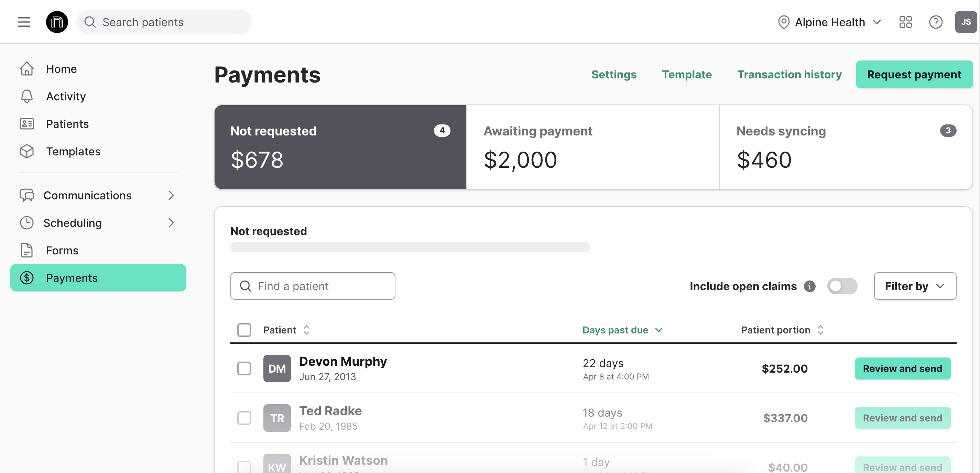Click the open claims info icon
The height and width of the screenshot is (473, 980).
click(x=809, y=286)
